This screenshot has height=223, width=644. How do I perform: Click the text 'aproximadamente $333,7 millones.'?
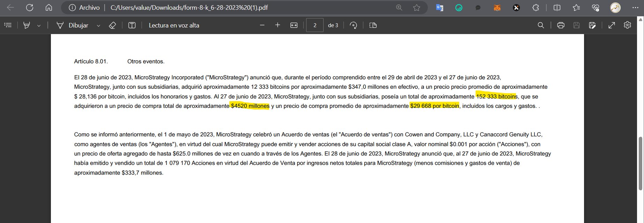tap(119, 173)
